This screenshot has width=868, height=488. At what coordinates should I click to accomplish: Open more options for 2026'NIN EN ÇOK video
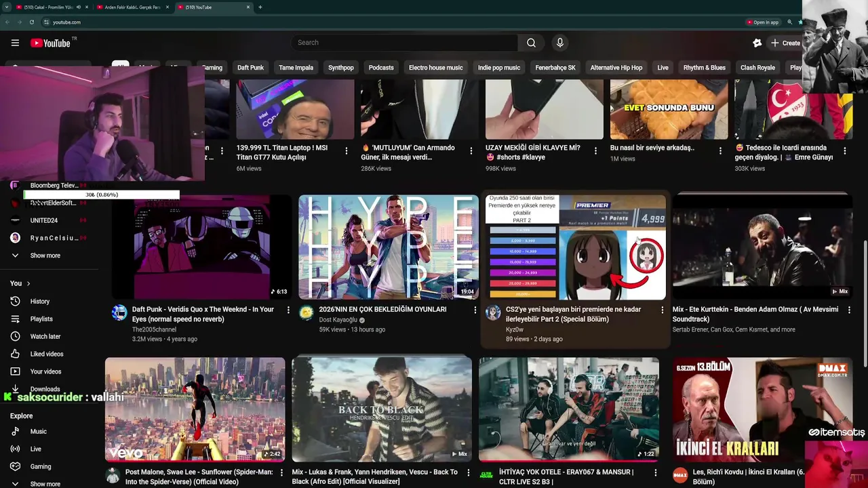pyautogui.click(x=475, y=310)
